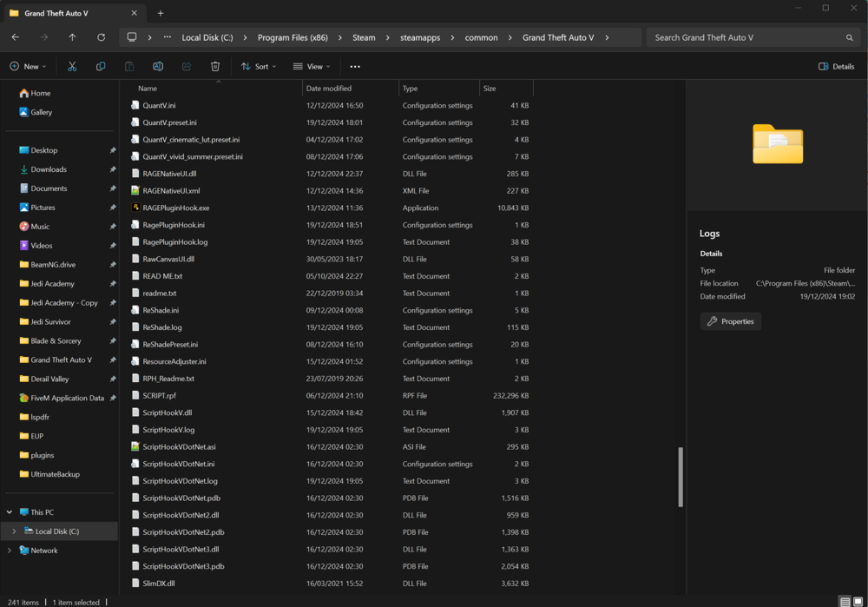This screenshot has height=607, width=868.
Task: Share the selected file via the Share icon
Action: coord(187,66)
